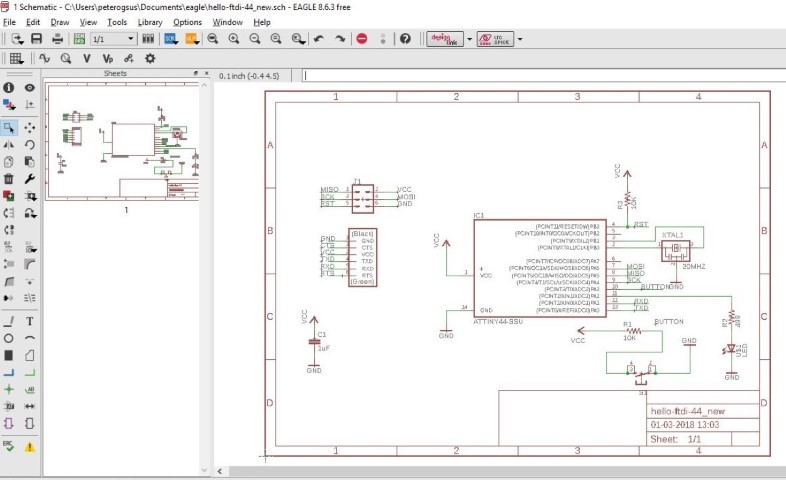Select the blue Bus tool
This screenshot has height=480, width=786.
pyautogui.click(x=9, y=372)
